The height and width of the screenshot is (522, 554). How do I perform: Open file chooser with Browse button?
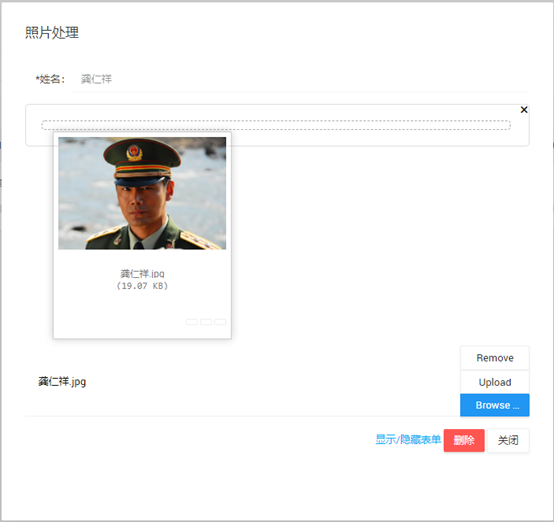coord(495,405)
